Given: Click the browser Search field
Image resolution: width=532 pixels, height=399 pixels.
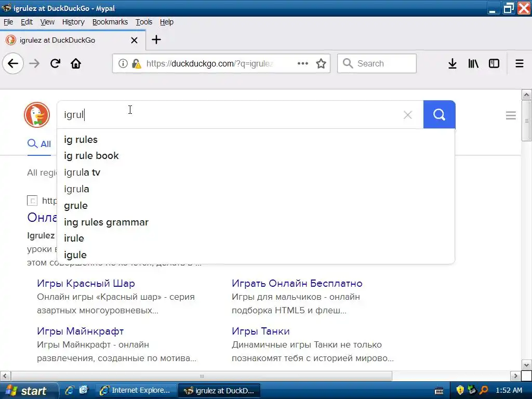Looking at the screenshot, I should click(x=377, y=63).
